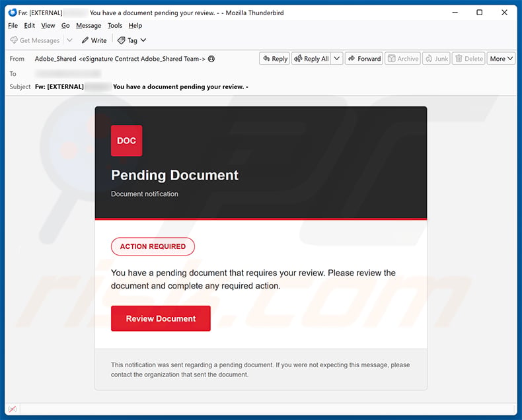Click the pending document body paragraph
522x420 pixels.
(x=253, y=279)
